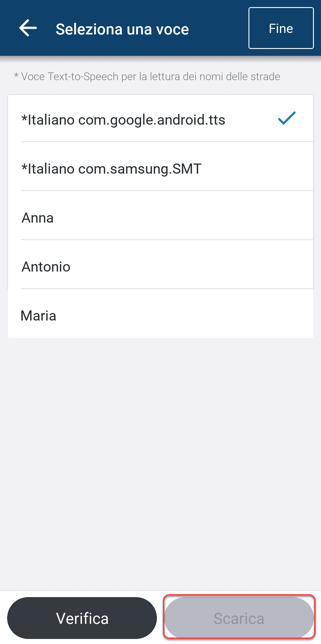Image resolution: width=321 pixels, height=644 pixels.
Task: Test the selected voice with Verifica
Action: click(x=82, y=618)
